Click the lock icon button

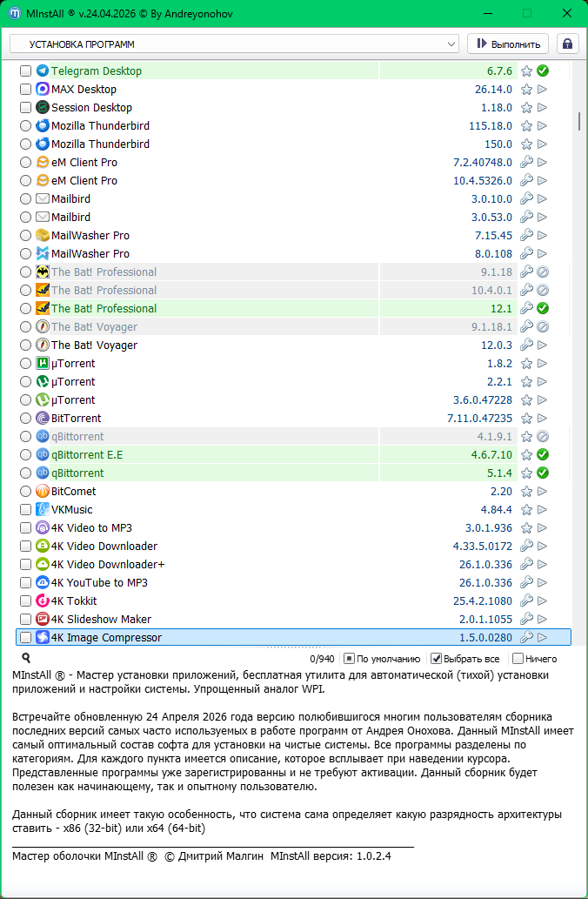(568, 44)
